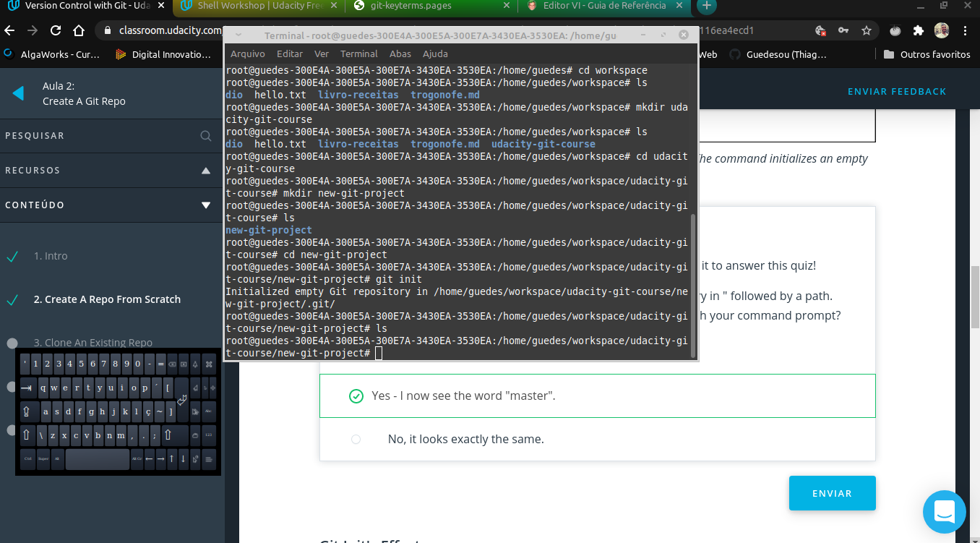Open Abas menu in Terminal
Image resolution: width=980 pixels, height=543 pixels.
(x=400, y=54)
